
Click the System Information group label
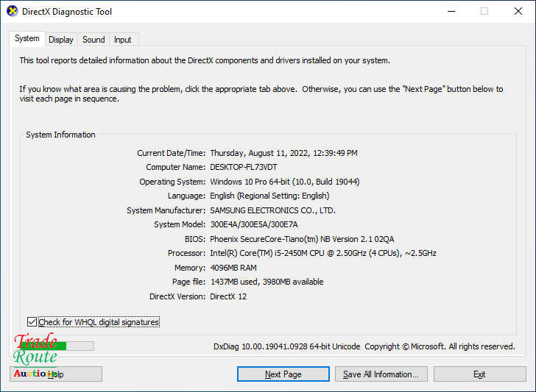[60, 135]
